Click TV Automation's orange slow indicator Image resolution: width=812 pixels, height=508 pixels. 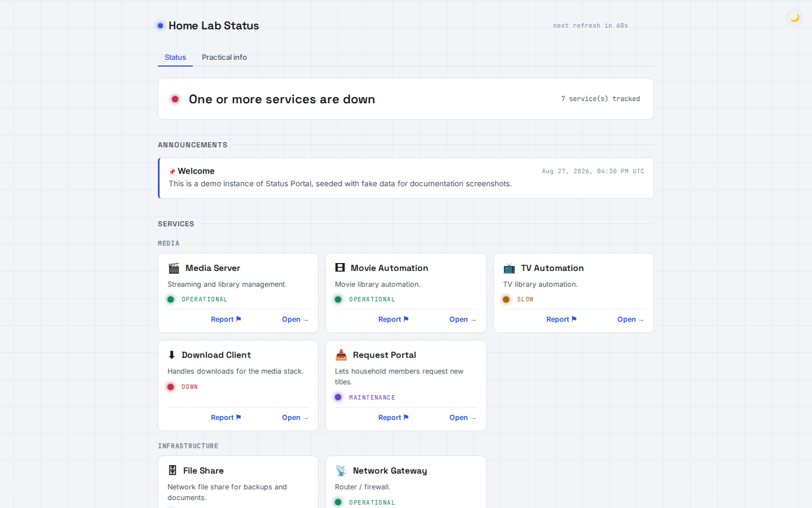pos(506,299)
